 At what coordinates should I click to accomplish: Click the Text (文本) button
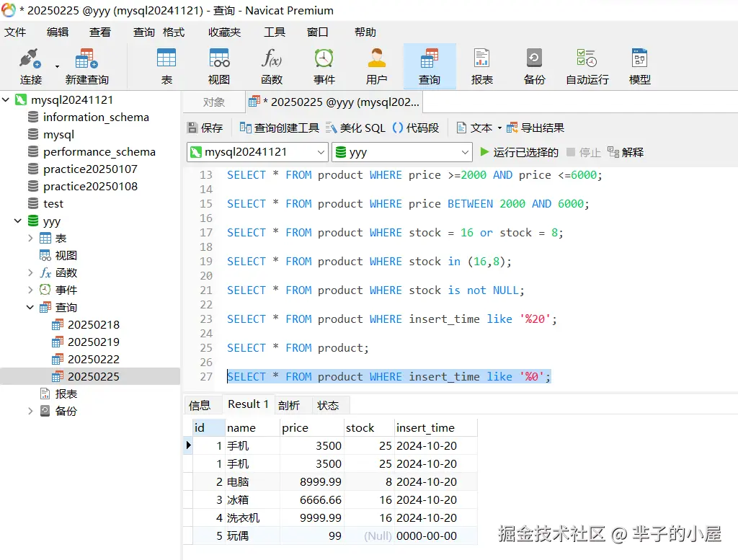(474, 128)
